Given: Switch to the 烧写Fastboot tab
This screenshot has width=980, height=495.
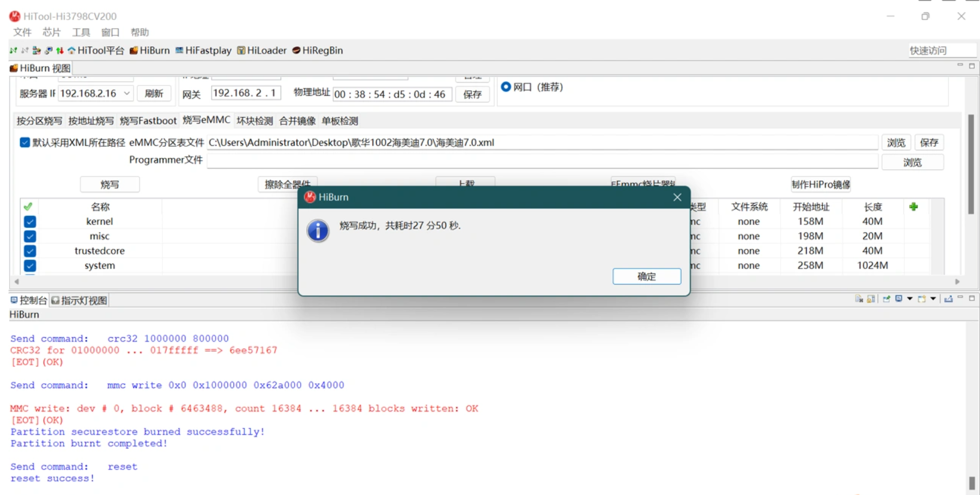Looking at the screenshot, I should coord(148,121).
